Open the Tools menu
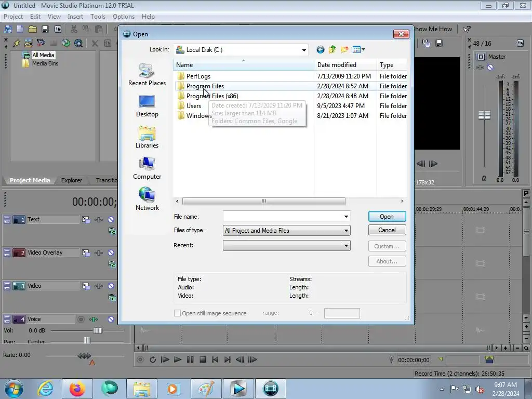 98,17
